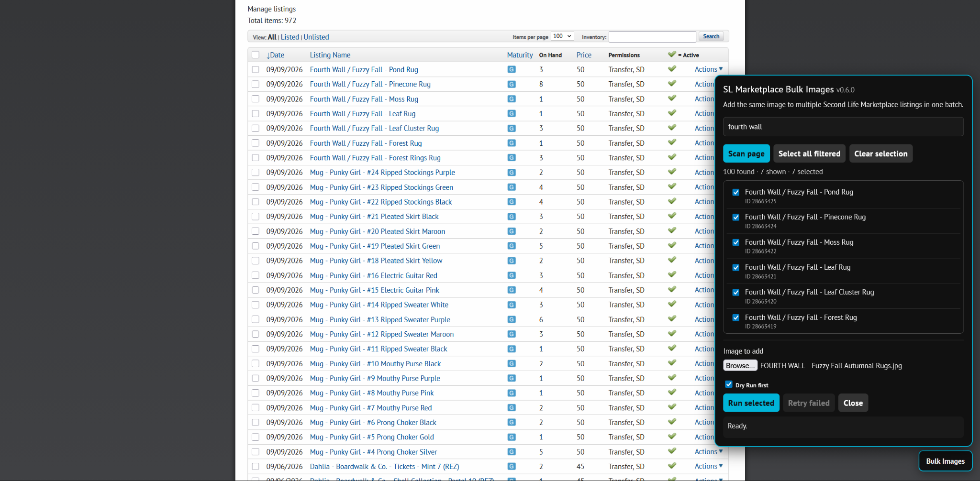This screenshot has width=980, height=481.
Task: Click active checkmark for #7 Mouthy Purse Red
Action: [x=672, y=407]
